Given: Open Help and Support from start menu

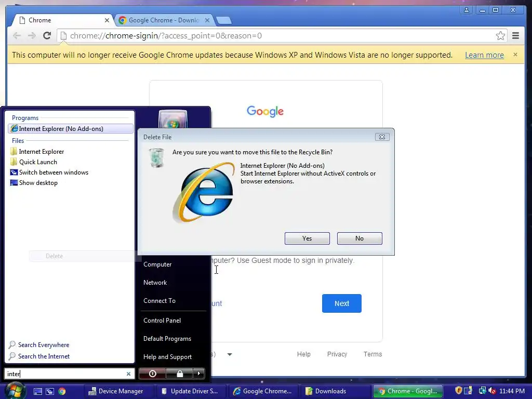Looking at the screenshot, I should coord(168,357).
